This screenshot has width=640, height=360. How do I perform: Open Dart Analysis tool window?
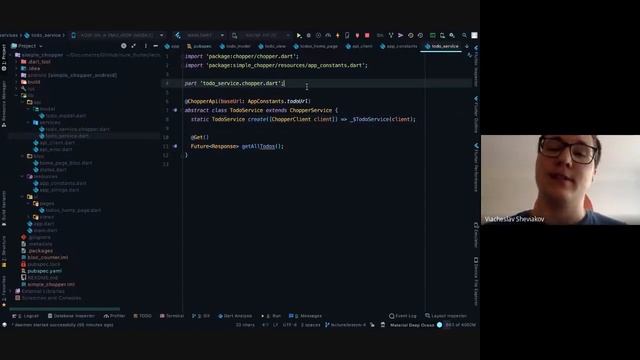click(235, 316)
